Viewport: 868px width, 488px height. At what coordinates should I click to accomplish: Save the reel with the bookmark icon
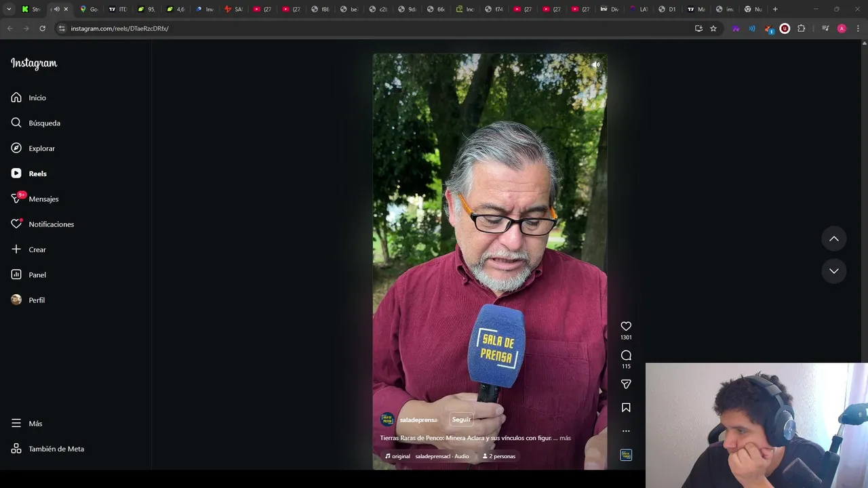626,407
